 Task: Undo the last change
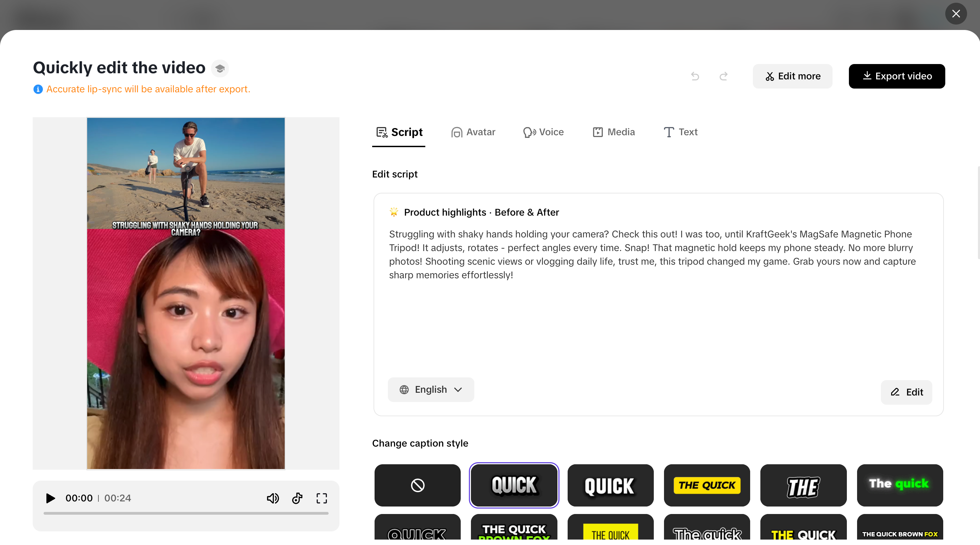[695, 76]
